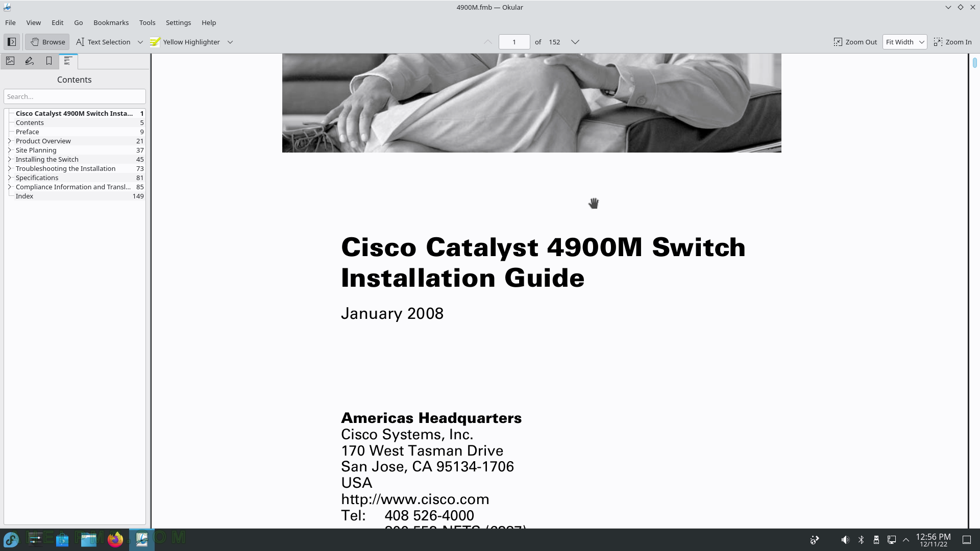Open the Tools menu
The width and height of the screenshot is (980, 551).
coord(147,22)
